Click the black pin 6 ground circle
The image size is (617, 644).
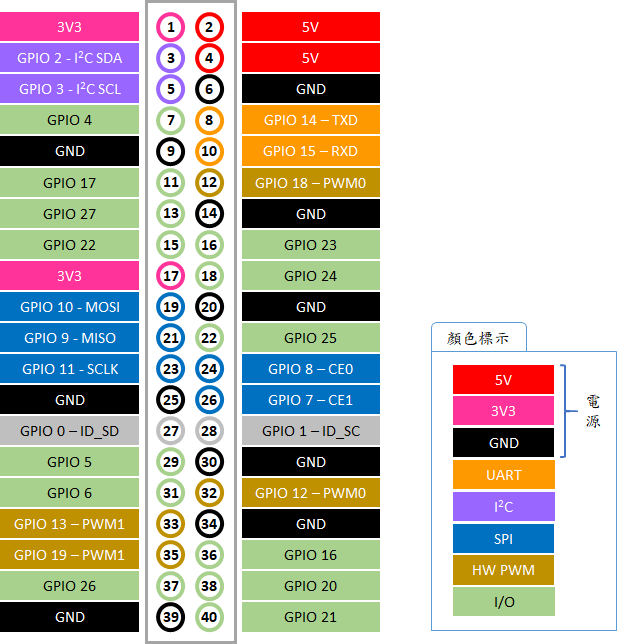[x=209, y=89]
